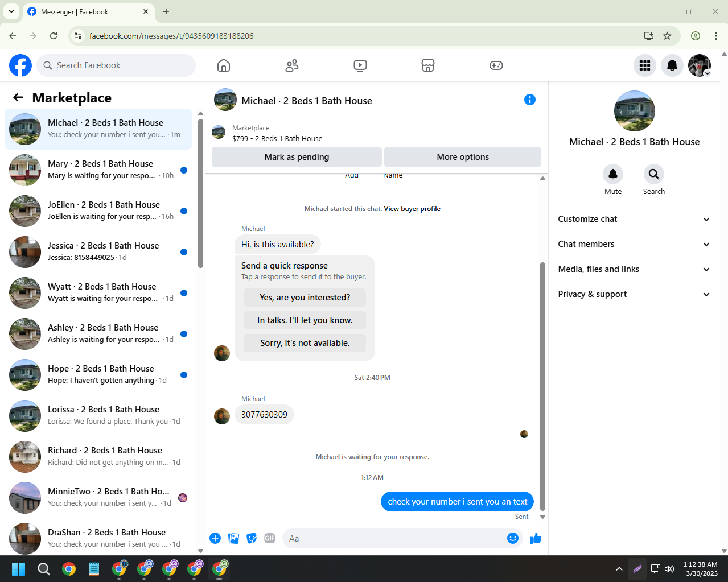The image size is (728, 582).
Task: Expand the Customize chat section
Action: (634, 219)
